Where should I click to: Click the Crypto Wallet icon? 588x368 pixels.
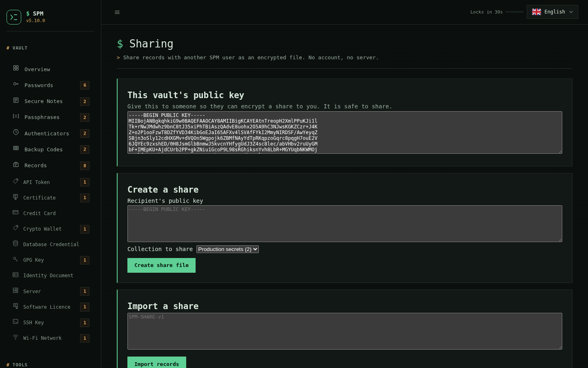[16, 228]
